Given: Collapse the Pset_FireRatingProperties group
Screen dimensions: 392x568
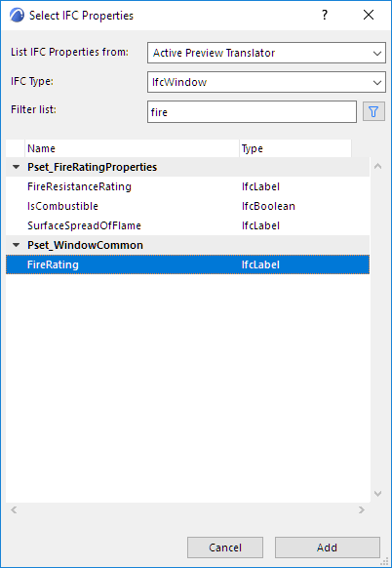Looking at the screenshot, I should 16,167.
